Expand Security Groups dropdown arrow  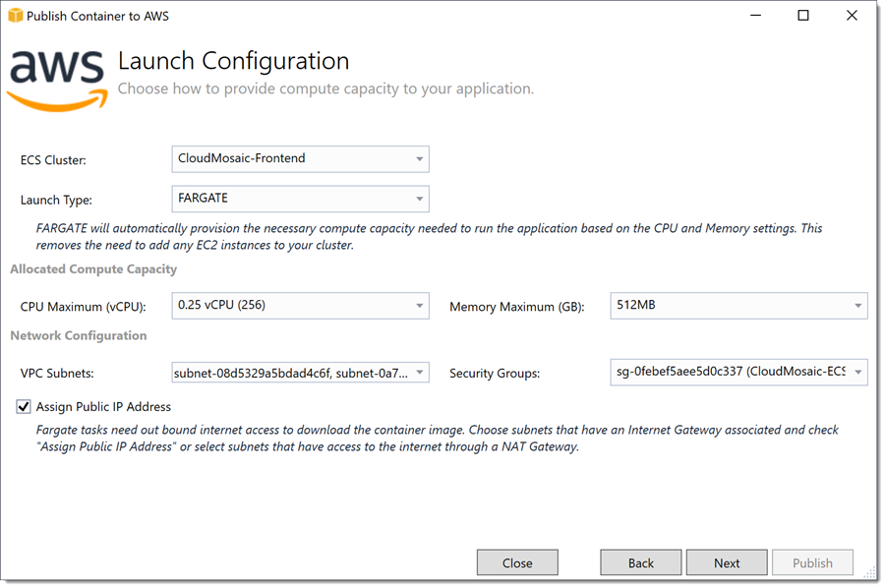pyautogui.click(x=857, y=373)
